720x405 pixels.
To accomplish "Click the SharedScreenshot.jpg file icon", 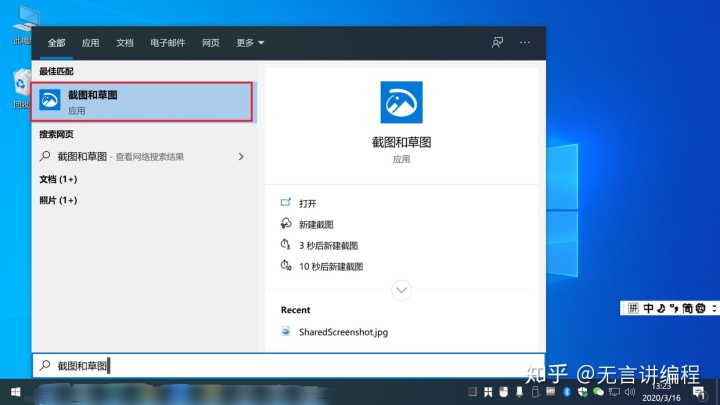I will point(286,331).
